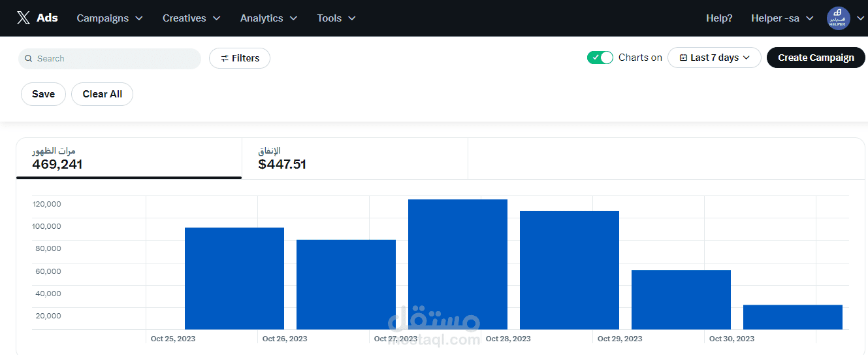The width and height of the screenshot is (868, 355).
Task: Click the Oct 26, 2023 axis label
Action: pos(285,339)
